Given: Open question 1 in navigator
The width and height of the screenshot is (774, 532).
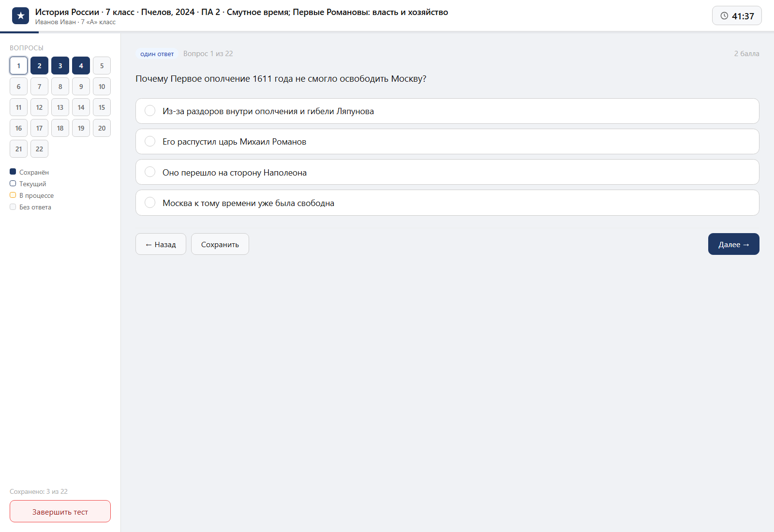Looking at the screenshot, I should [x=18, y=66].
